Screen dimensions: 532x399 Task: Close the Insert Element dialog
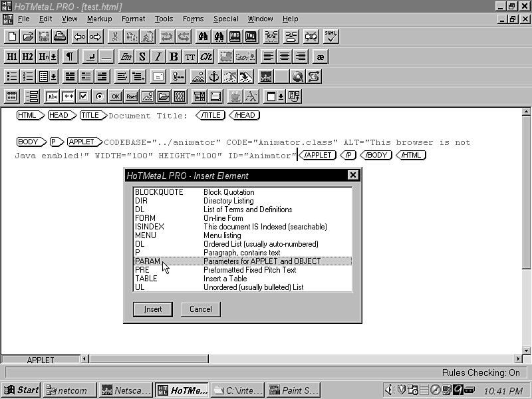coord(353,175)
